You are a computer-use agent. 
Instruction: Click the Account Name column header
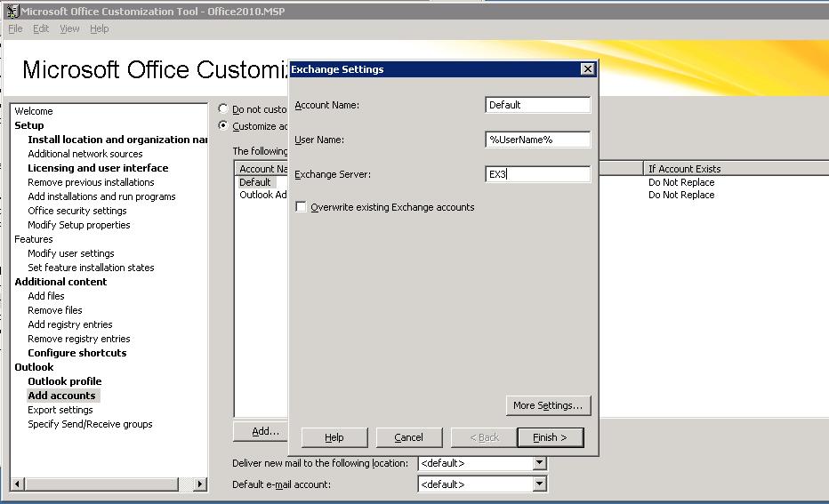click(x=262, y=169)
